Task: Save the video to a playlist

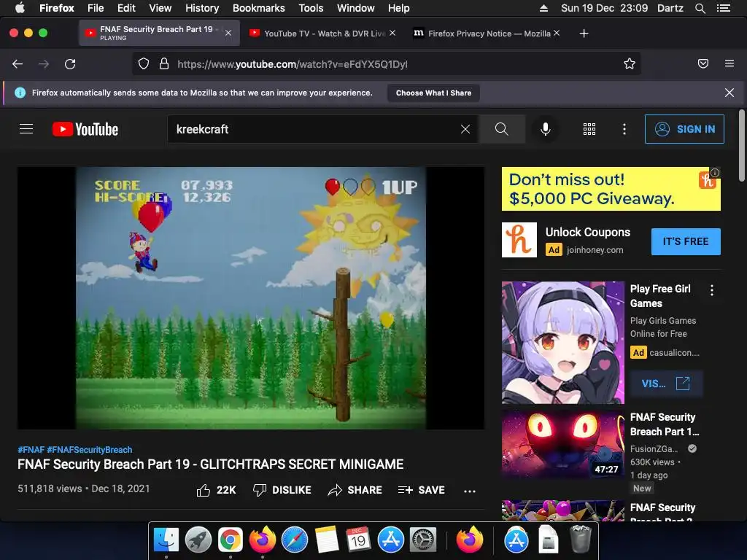Action: (422, 490)
